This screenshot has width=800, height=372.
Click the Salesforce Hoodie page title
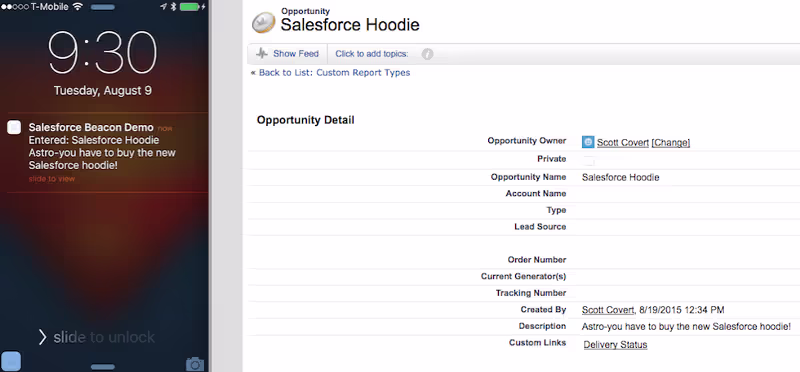350,24
